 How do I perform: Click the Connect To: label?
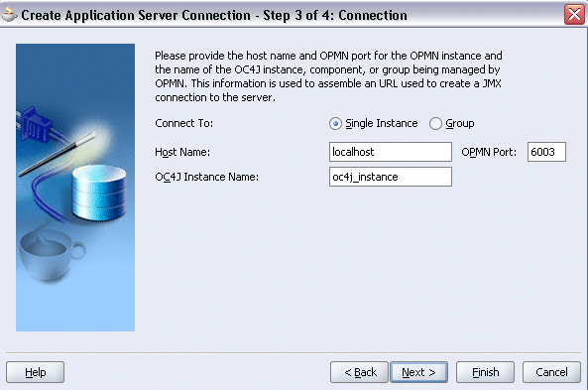tap(183, 123)
